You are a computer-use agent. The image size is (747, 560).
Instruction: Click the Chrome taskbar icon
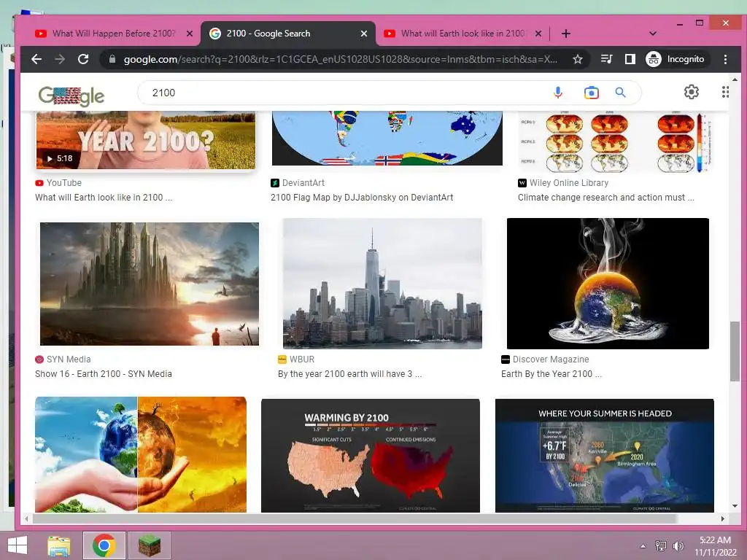104,545
